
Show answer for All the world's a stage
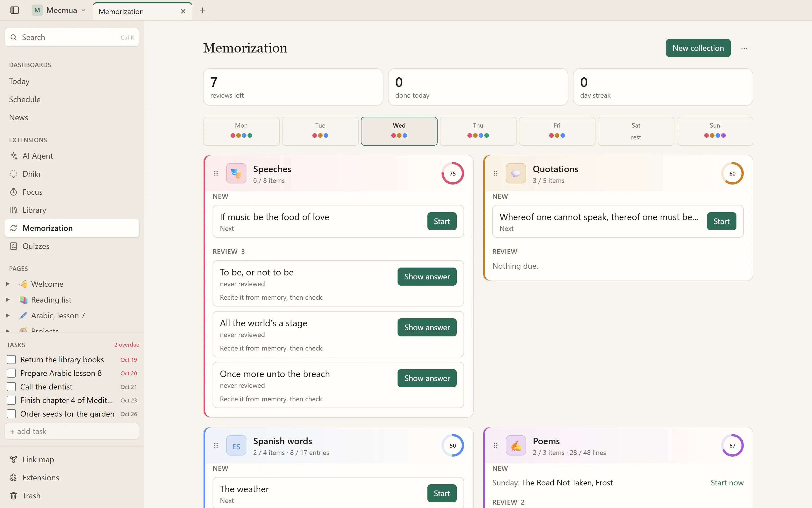point(427,327)
